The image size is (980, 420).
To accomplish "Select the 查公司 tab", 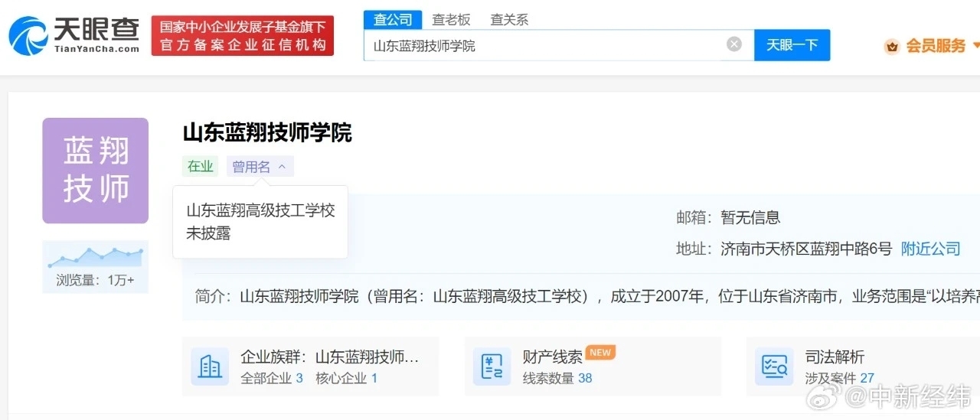I will pos(393,19).
